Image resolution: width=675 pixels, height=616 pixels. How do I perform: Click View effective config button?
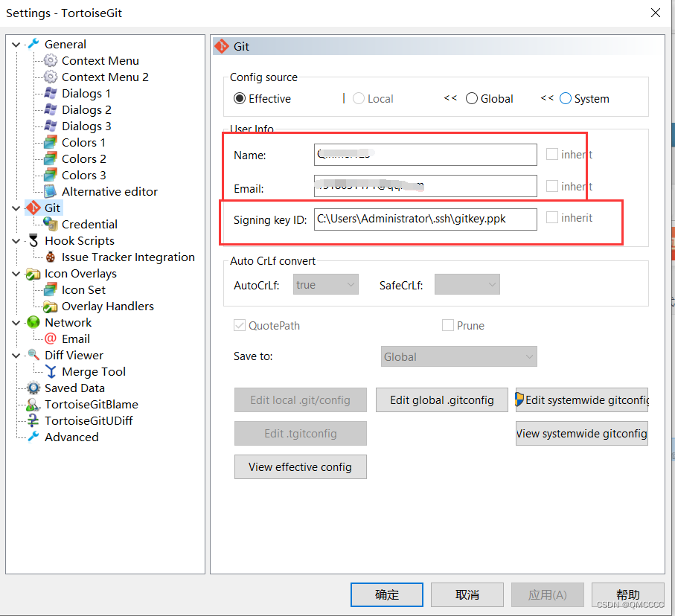[x=301, y=467]
